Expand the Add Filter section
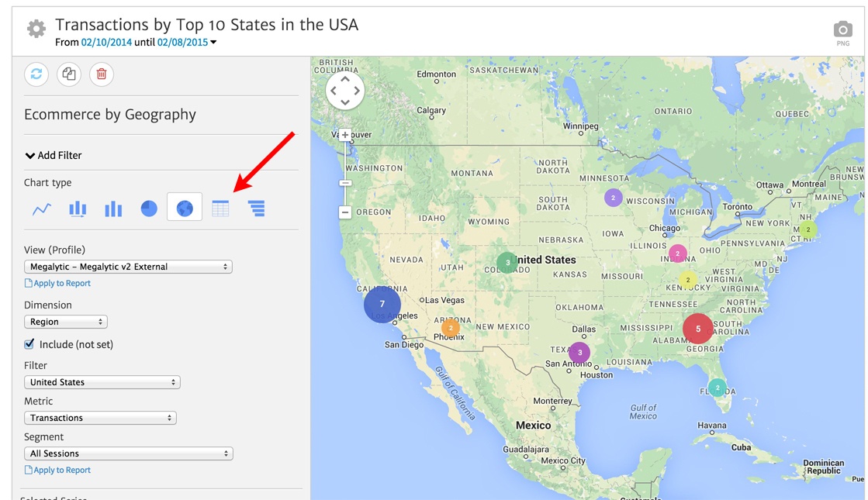868x500 pixels. (x=54, y=155)
